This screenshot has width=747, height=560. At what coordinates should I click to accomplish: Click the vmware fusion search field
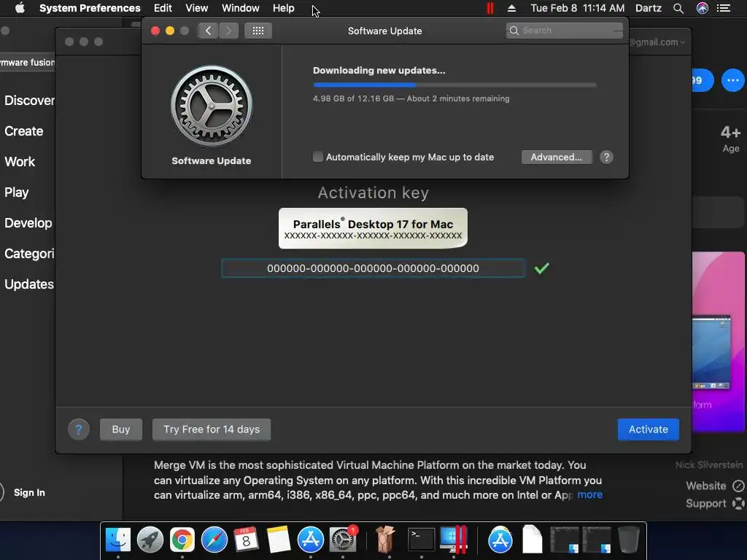(x=27, y=63)
